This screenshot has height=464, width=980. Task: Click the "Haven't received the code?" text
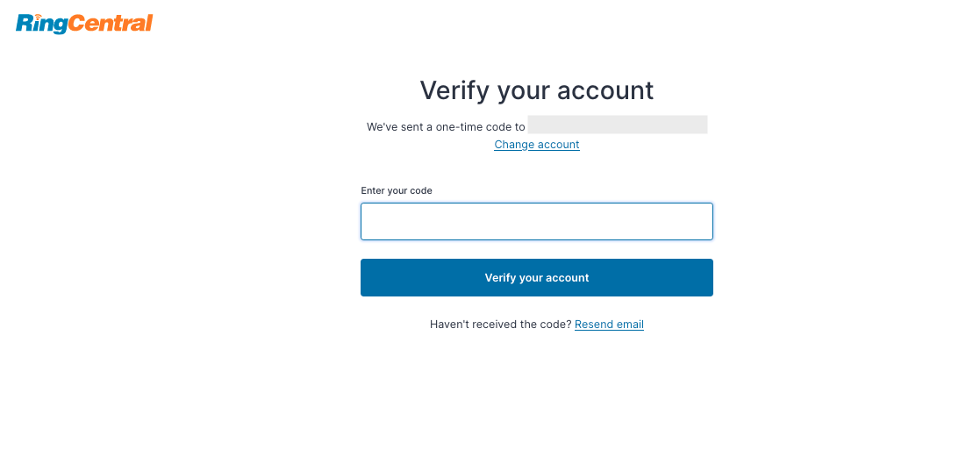(x=501, y=325)
